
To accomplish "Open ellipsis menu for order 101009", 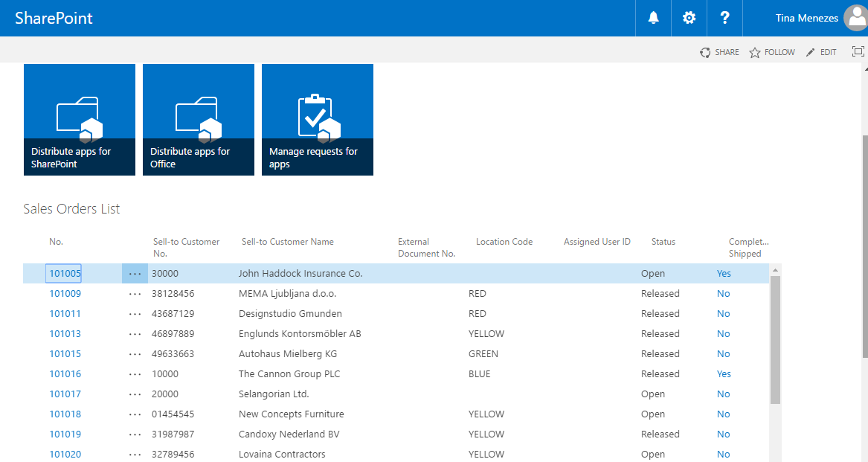I will tap(135, 294).
